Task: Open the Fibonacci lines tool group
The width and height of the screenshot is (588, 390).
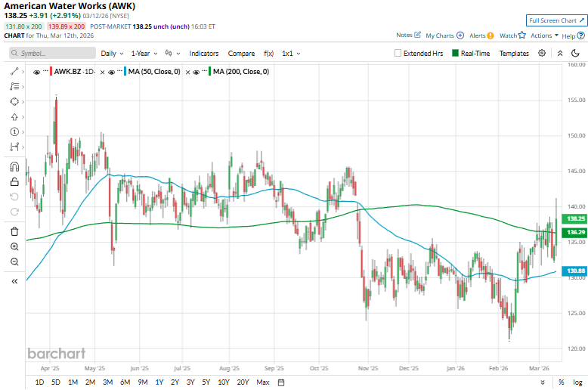Action: point(14,86)
